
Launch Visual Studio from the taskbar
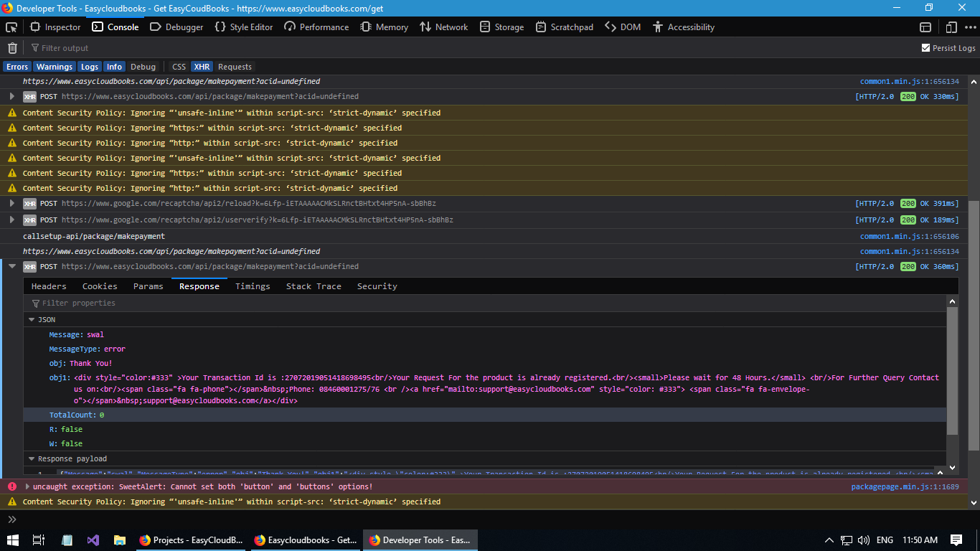pos(93,540)
